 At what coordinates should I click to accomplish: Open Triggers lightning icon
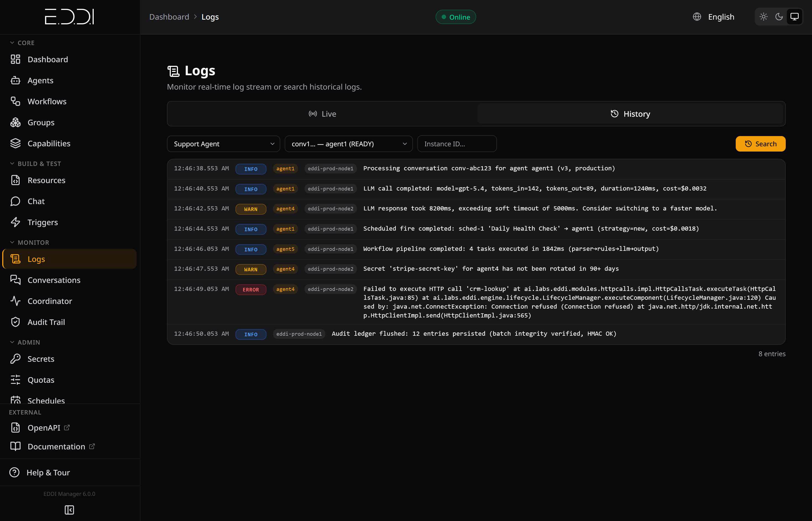[x=15, y=222]
